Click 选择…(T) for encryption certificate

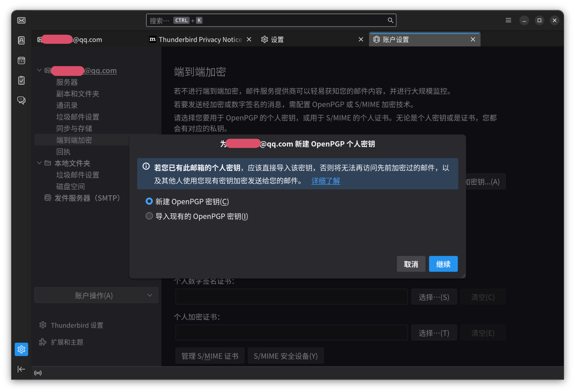[434, 333]
